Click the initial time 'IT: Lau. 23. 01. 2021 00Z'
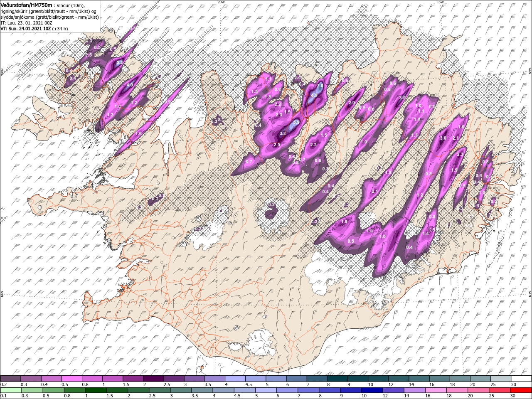The image size is (532, 399). pos(26,22)
